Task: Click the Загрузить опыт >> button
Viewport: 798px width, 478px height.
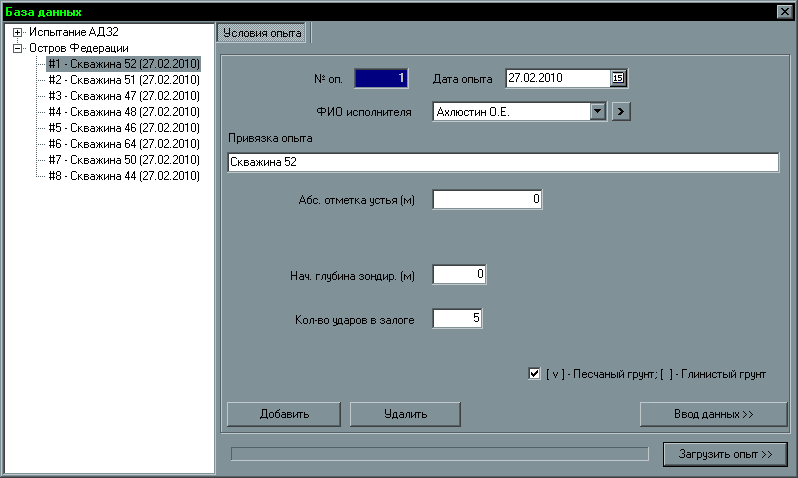Action: click(724, 454)
